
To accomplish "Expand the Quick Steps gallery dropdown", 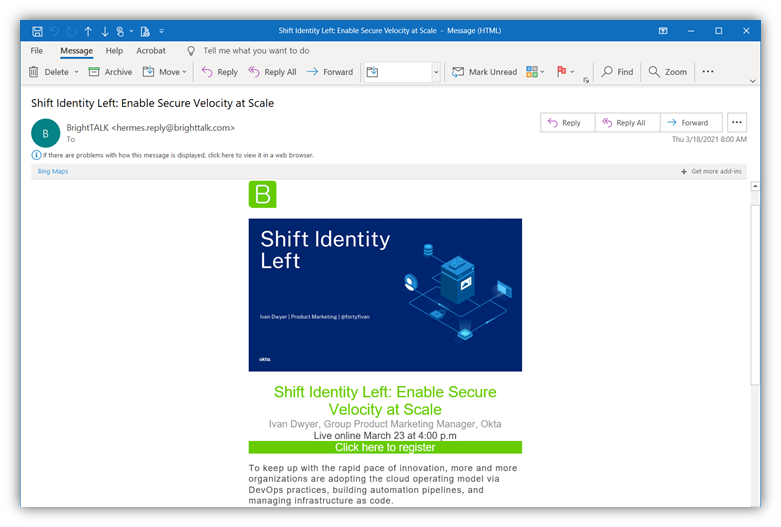I will coord(436,72).
